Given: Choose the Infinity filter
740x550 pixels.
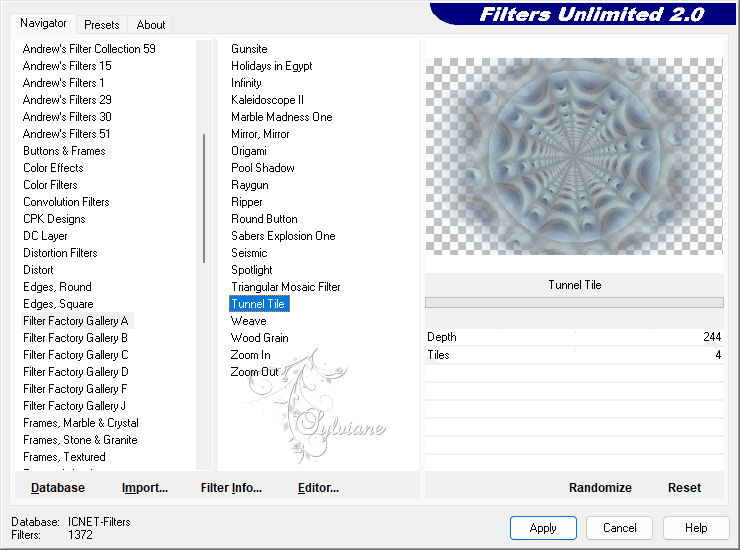Looking at the screenshot, I should (246, 83).
